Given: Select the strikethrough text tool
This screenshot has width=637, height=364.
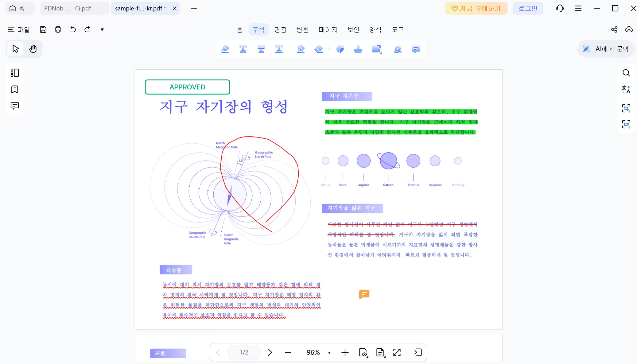Looking at the screenshot, I should [x=261, y=49].
